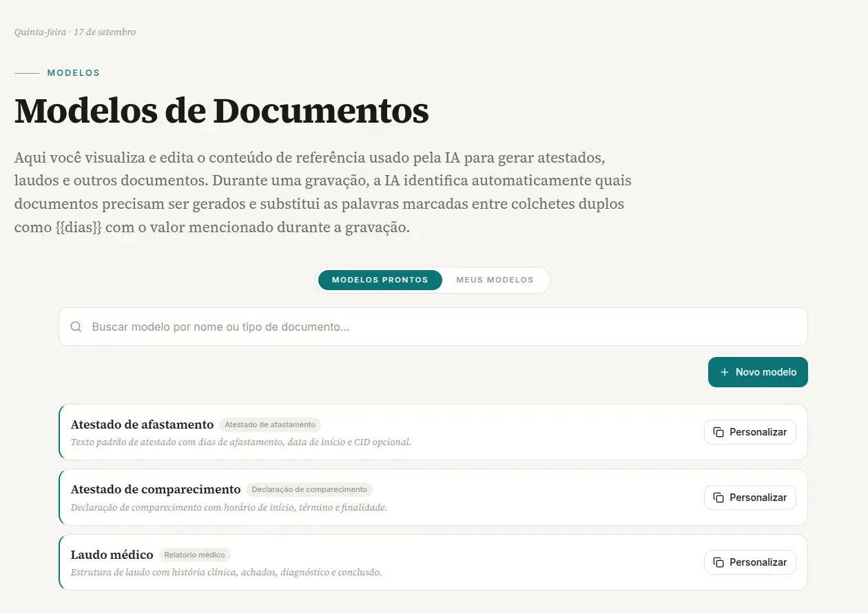Click description 'Texto padrão de atestado com dias'
The height and width of the screenshot is (614, 868).
coord(241,442)
